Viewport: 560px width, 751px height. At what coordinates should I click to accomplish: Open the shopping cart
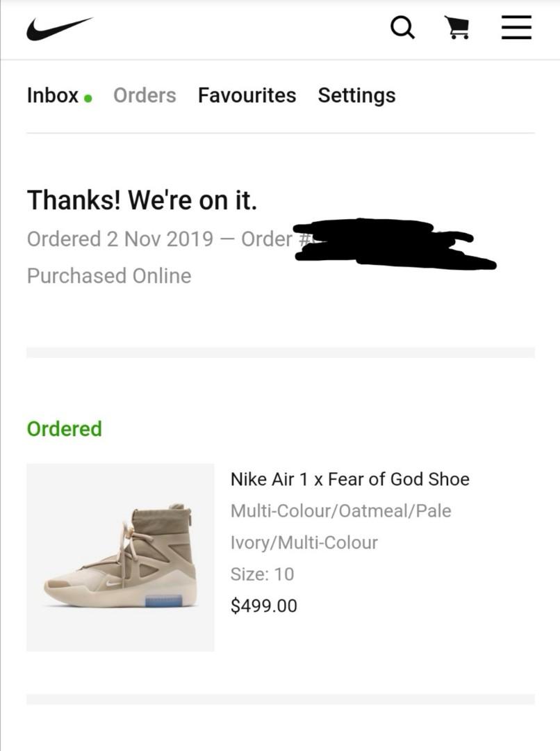pos(456,29)
